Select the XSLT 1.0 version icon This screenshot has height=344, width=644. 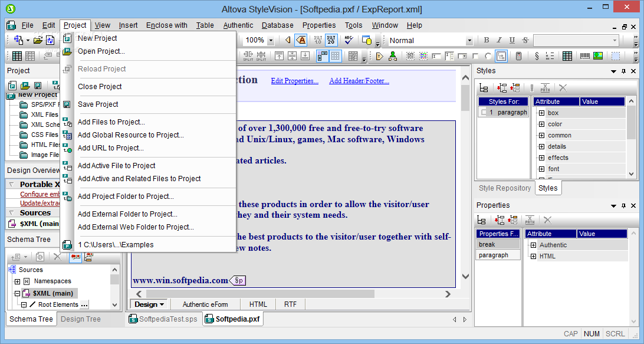pyautogui.click(x=318, y=40)
